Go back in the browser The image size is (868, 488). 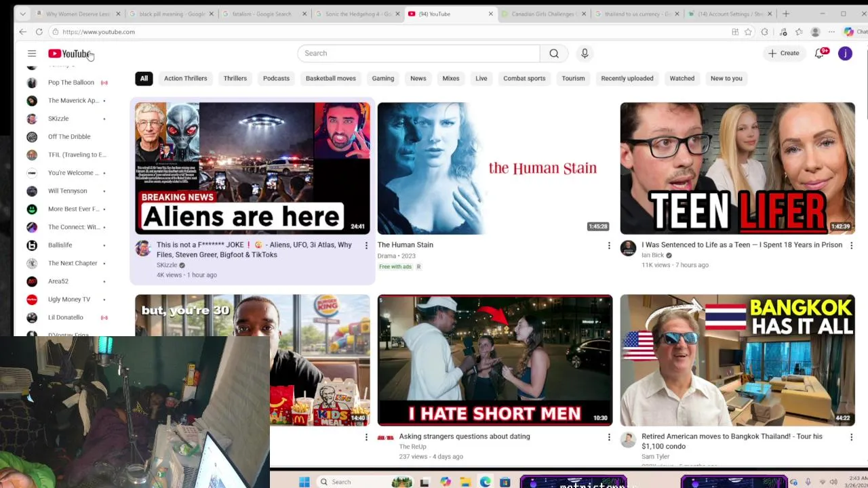22,32
